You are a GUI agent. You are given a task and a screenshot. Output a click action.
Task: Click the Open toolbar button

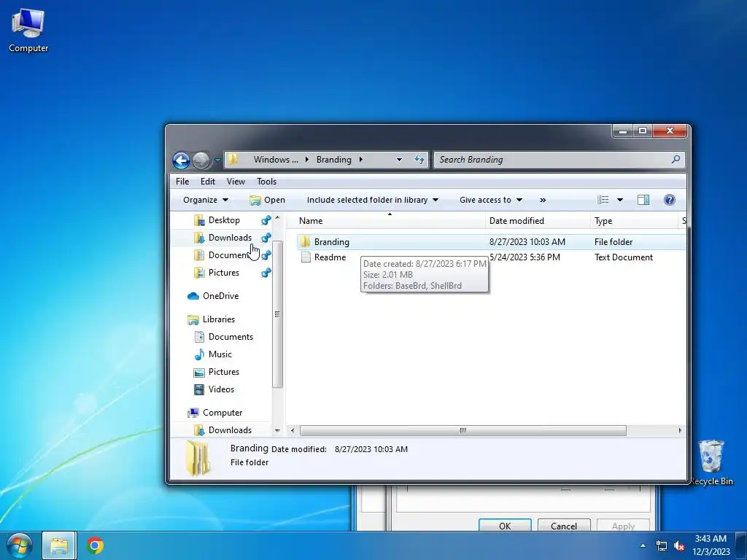267,200
